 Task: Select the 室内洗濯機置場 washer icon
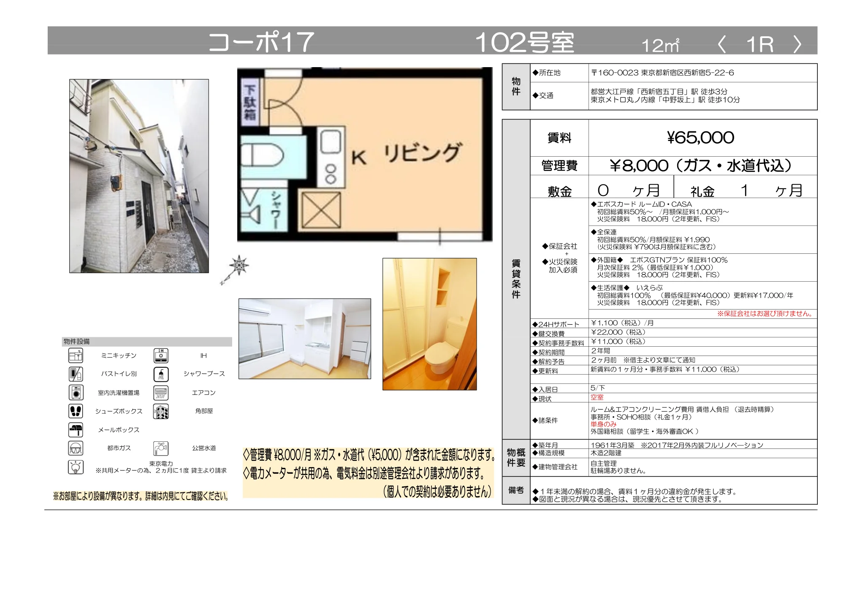pyautogui.click(x=76, y=393)
